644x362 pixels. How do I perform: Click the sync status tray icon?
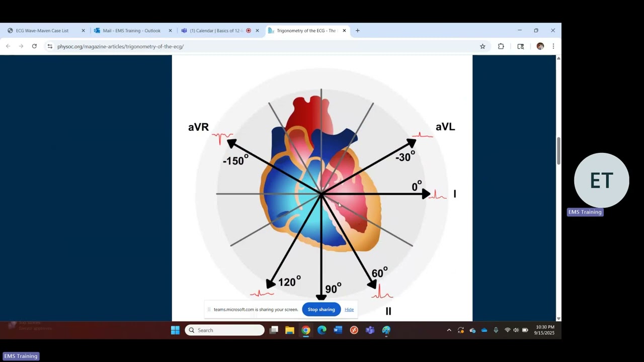pos(461,330)
